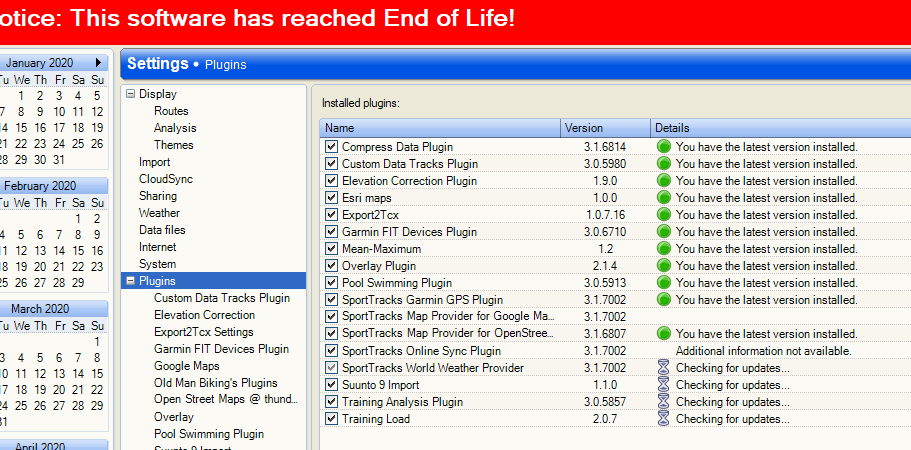
Task: Select Sharing in settings tree
Action: pos(157,196)
